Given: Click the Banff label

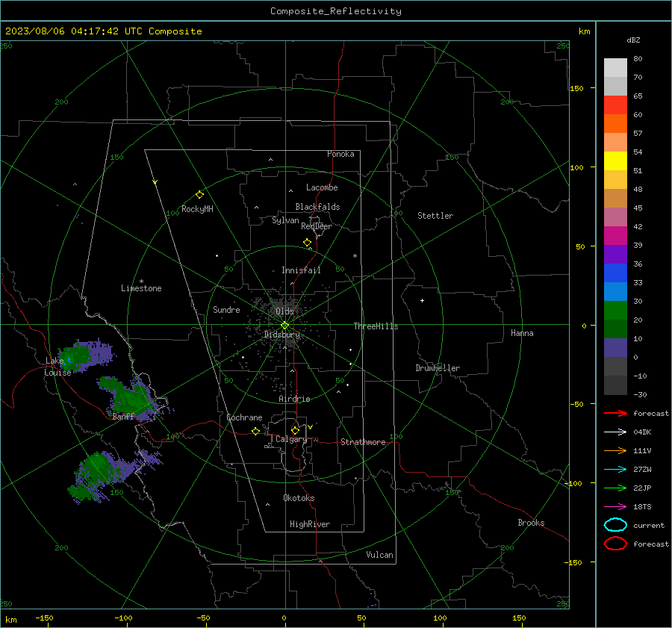Looking at the screenshot, I should 123,416.
